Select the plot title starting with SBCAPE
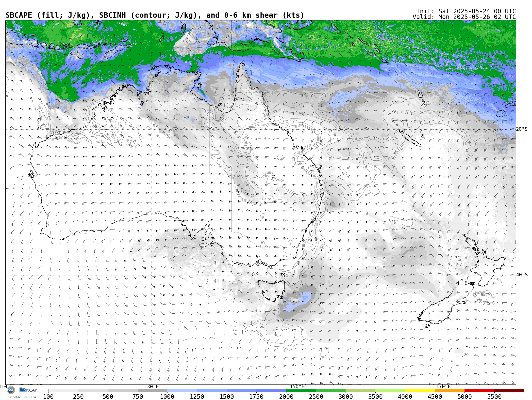The image size is (532, 400). (x=155, y=15)
